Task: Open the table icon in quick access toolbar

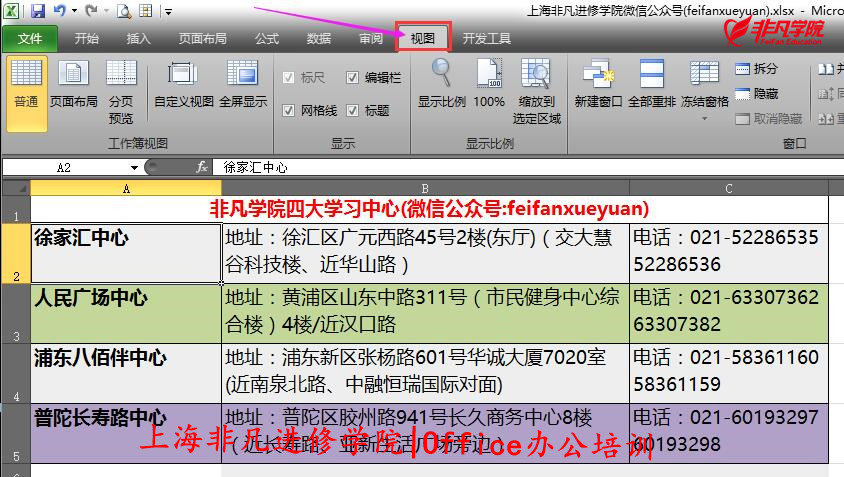Action: click(146, 10)
